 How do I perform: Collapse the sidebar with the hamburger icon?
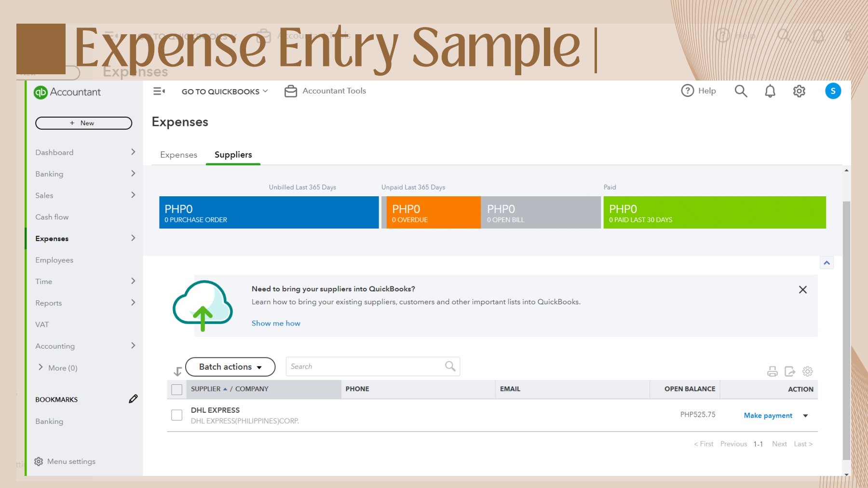pos(159,91)
